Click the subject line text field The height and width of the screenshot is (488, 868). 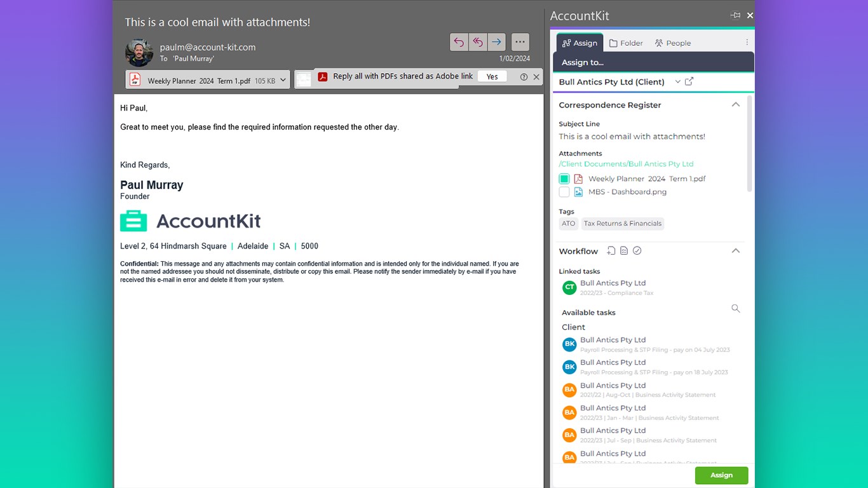[632, 136]
